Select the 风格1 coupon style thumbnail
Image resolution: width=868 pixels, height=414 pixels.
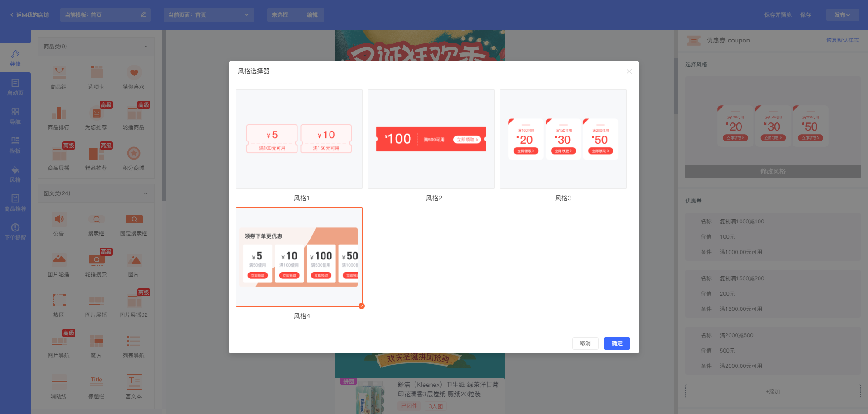coord(299,139)
